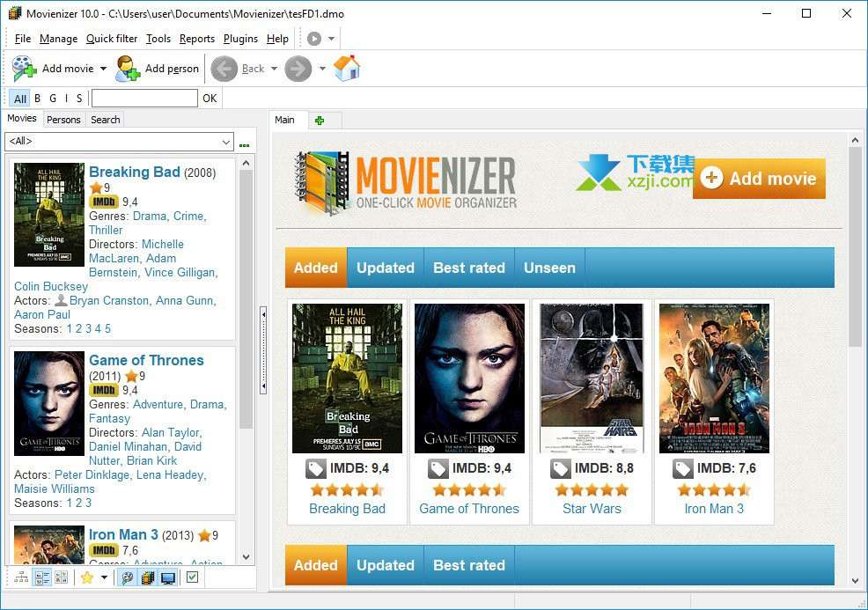Viewport: 868px width, 610px height.
Task: Open the Help menu
Action: 277,39
